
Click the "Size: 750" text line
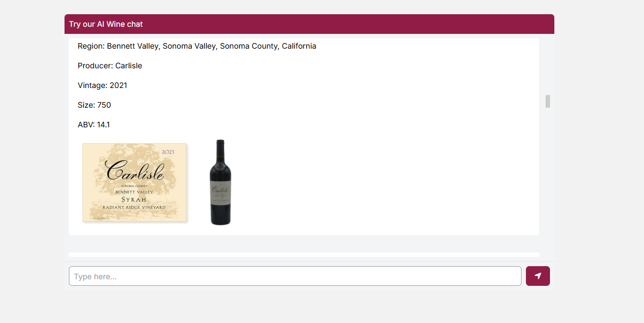[94, 105]
